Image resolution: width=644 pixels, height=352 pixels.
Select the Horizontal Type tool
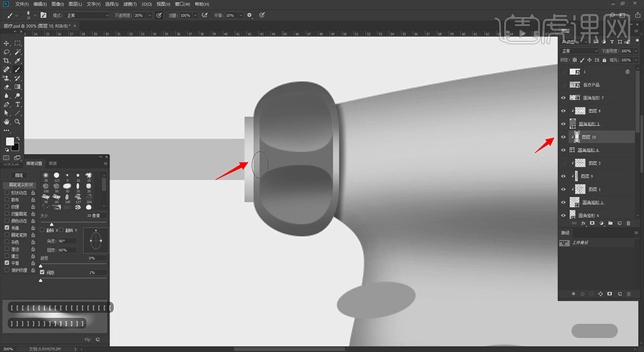18,105
